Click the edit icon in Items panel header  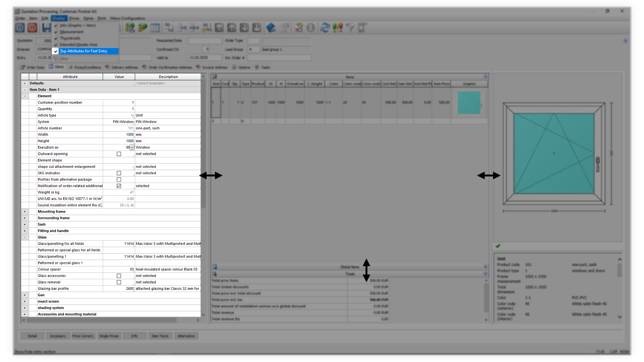215,77
